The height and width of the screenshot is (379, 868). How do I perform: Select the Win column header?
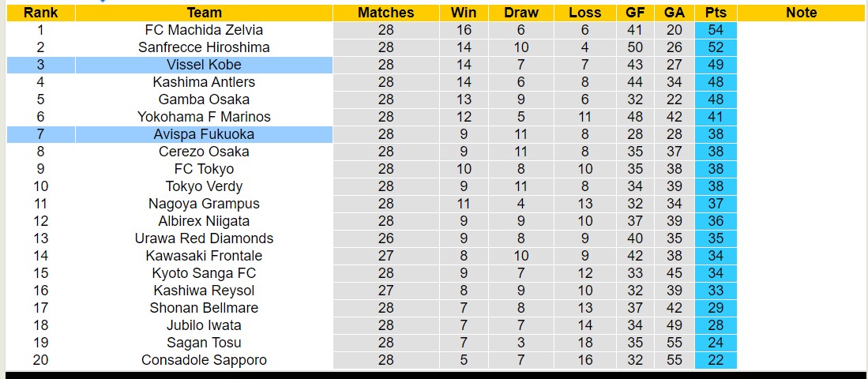[x=464, y=13]
